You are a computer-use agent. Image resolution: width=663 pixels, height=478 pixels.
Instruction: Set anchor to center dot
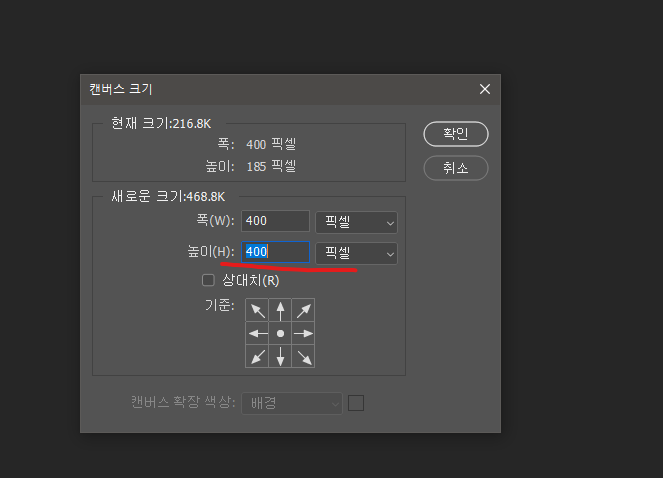click(280, 333)
